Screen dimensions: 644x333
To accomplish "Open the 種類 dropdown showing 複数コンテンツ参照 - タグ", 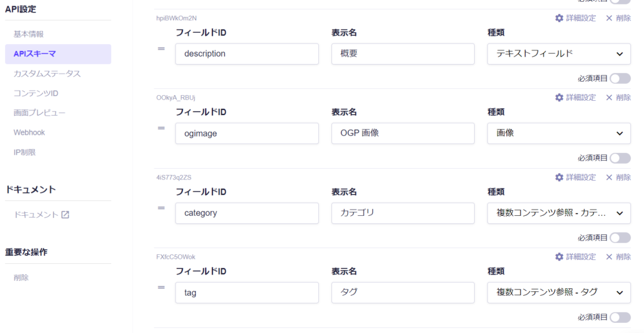I will pos(558,292).
